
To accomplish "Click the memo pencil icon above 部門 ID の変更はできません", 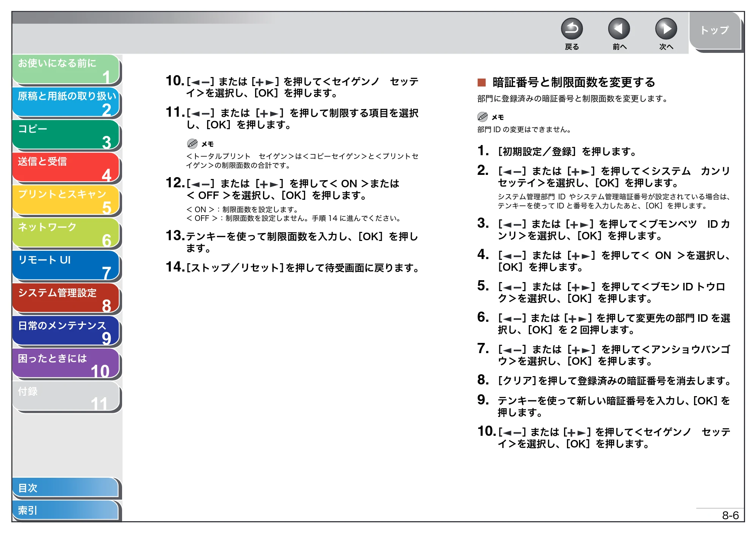I will pyautogui.click(x=482, y=117).
